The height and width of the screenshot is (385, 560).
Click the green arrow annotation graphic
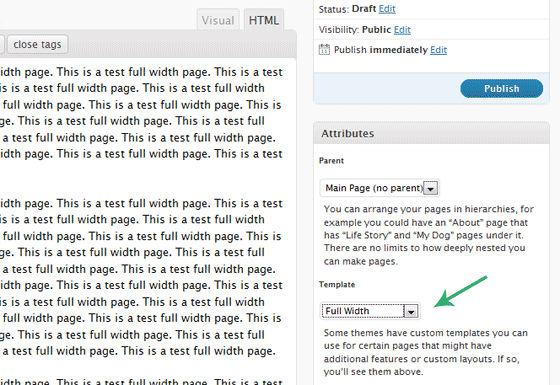460,291
